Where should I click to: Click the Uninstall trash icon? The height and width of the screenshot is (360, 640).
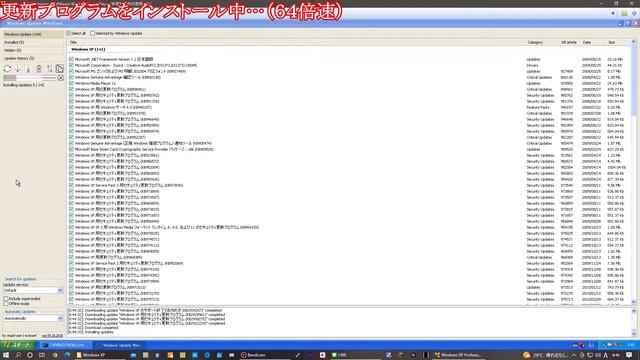click(x=39, y=69)
